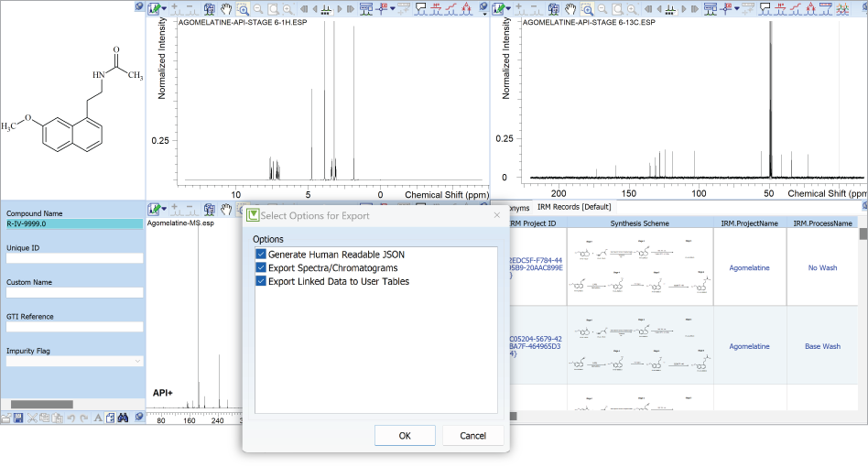
Task: Cancel the Select Options for Export dialog
Action: pyautogui.click(x=472, y=436)
